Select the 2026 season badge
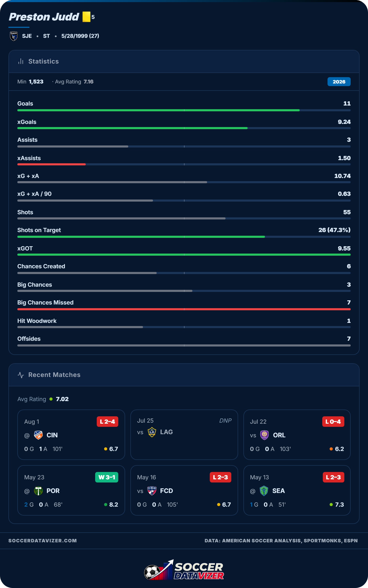The height and width of the screenshot is (588, 368). pyautogui.click(x=339, y=82)
